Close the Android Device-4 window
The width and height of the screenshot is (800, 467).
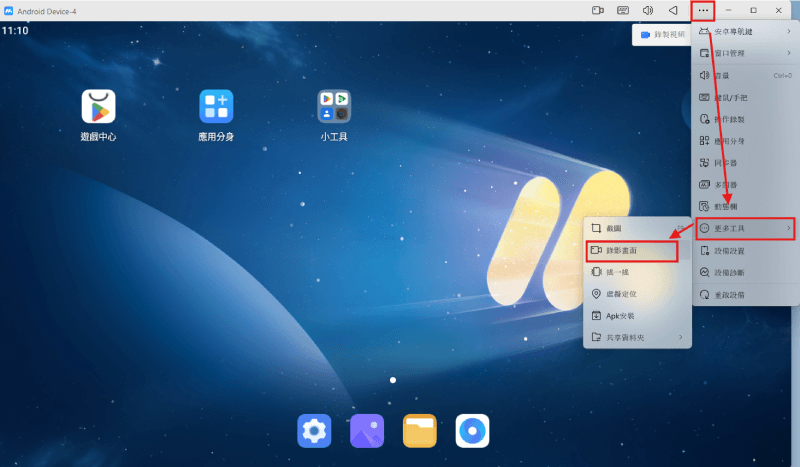pyautogui.click(x=779, y=10)
